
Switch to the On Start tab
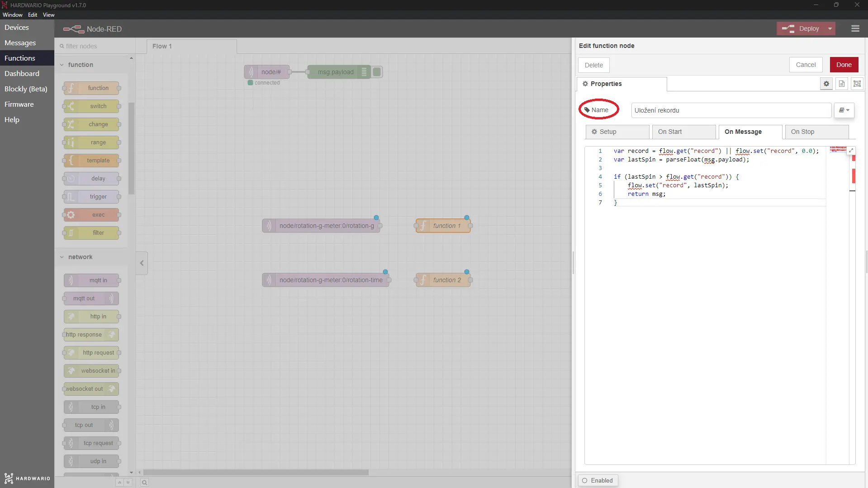[x=684, y=132]
